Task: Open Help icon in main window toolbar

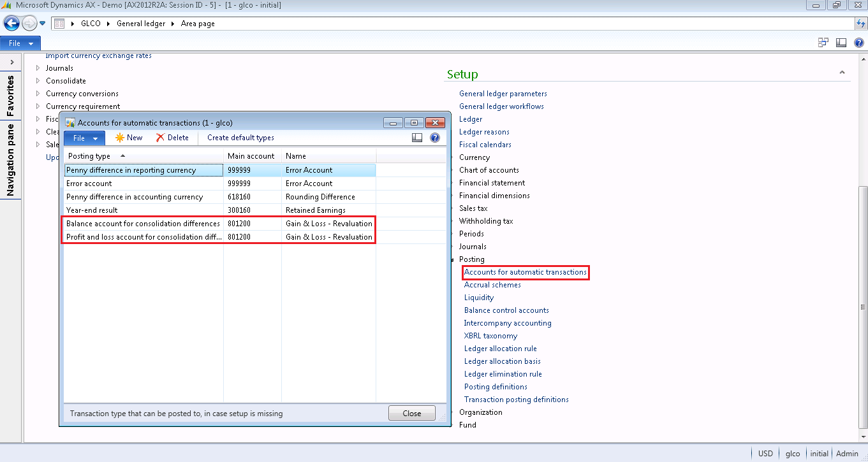Action: click(859, 43)
